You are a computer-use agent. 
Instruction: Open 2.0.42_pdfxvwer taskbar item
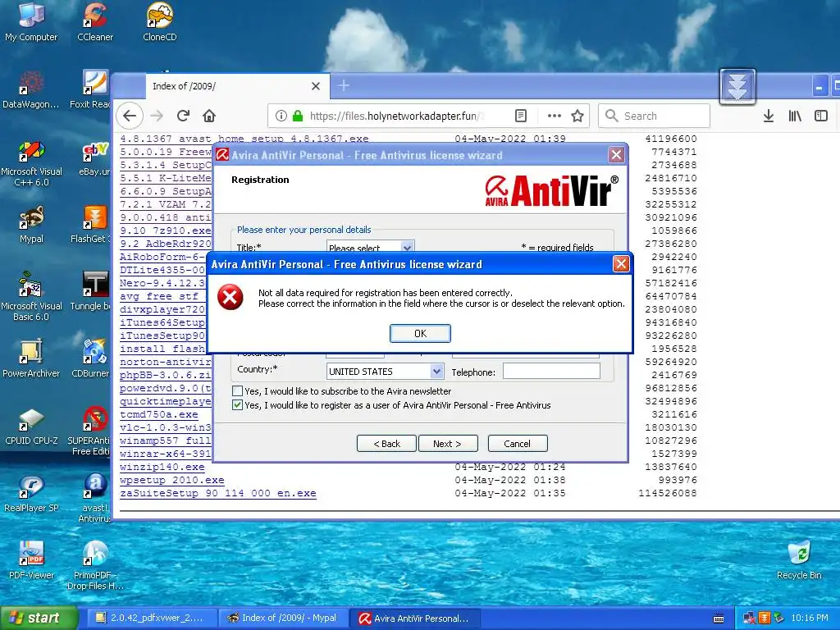[x=152, y=619]
